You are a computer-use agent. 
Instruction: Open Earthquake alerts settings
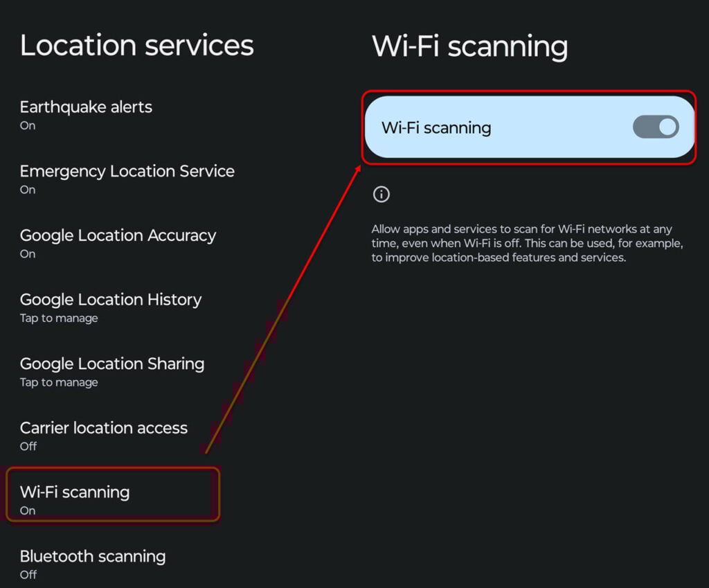[x=86, y=116]
